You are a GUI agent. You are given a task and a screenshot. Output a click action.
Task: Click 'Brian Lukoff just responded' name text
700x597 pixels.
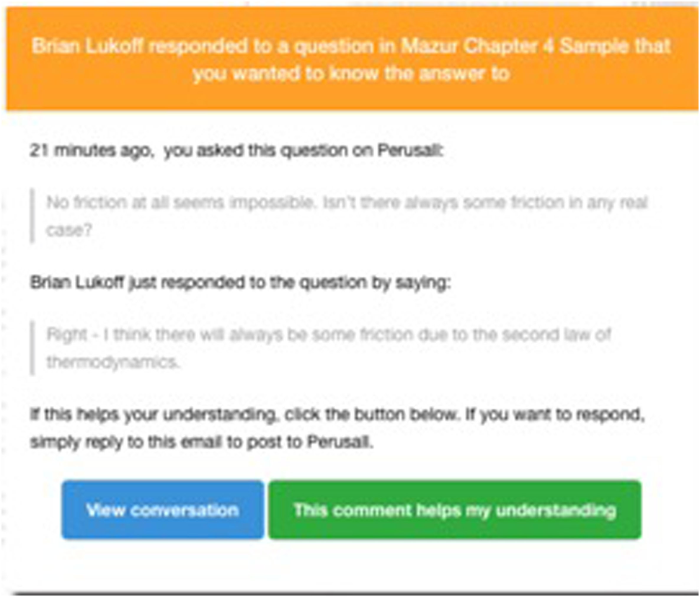point(78,283)
